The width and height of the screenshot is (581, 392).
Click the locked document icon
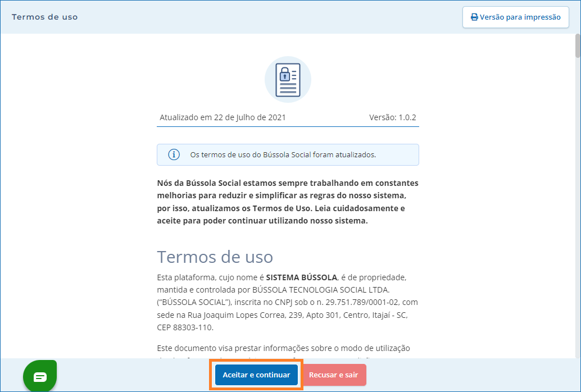click(x=288, y=80)
